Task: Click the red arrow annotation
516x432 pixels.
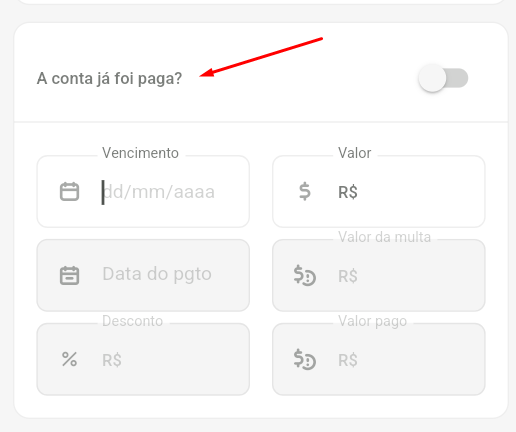Action: click(x=261, y=57)
